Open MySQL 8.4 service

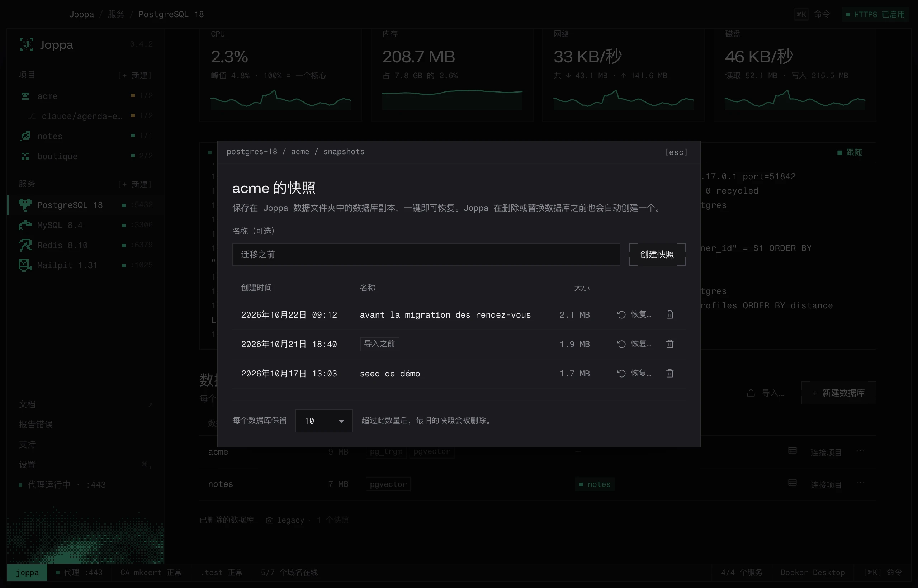point(86,225)
